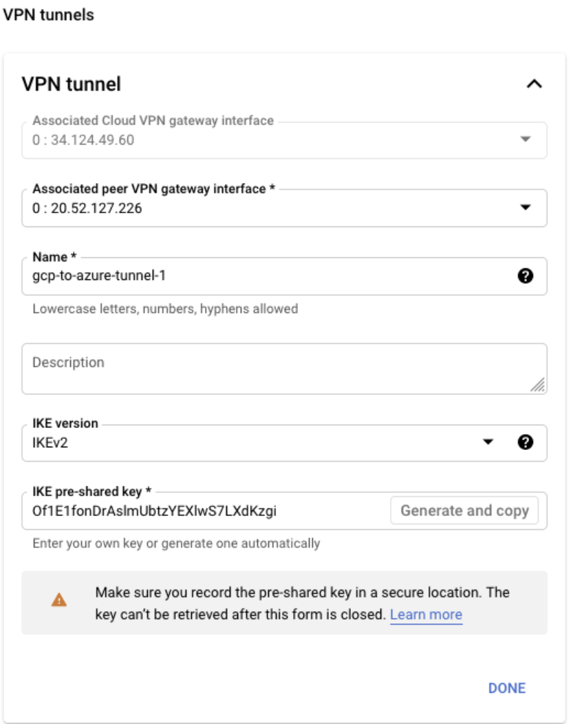
Task: Click the Cloud VPN gateway interface dropdown arrow
Action: [x=525, y=139]
